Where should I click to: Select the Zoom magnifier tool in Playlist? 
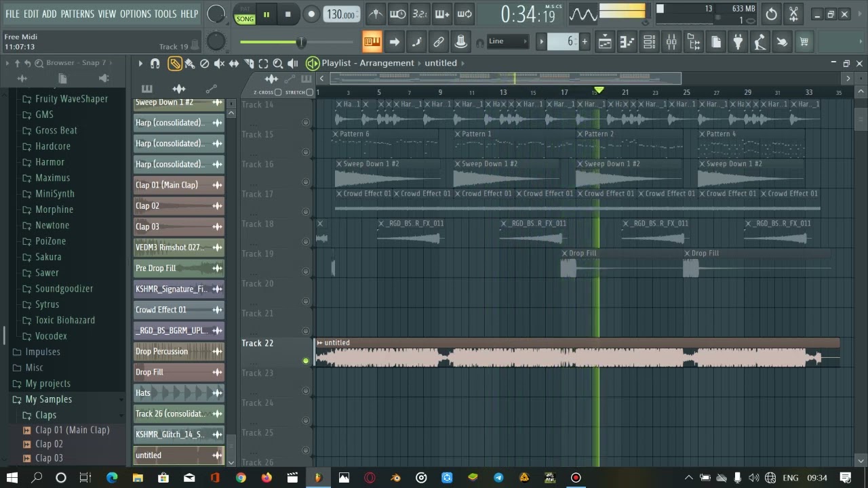(278, 63)
